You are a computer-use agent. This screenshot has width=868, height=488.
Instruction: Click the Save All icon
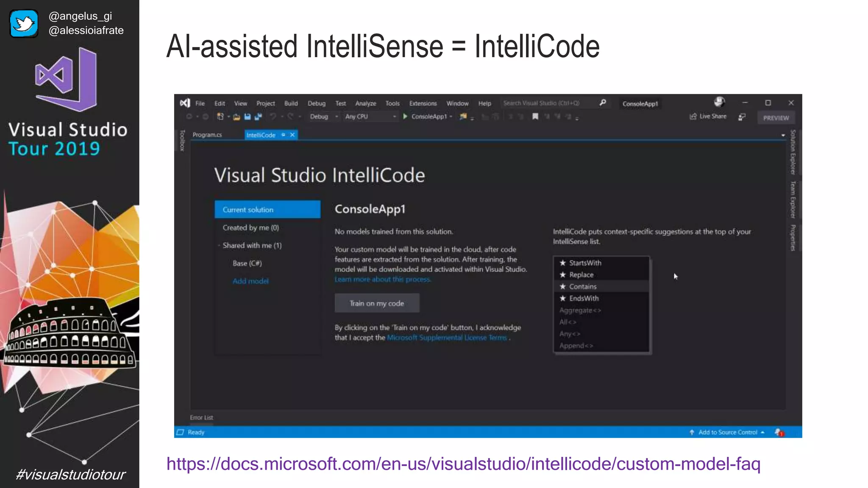pos(258,116)
